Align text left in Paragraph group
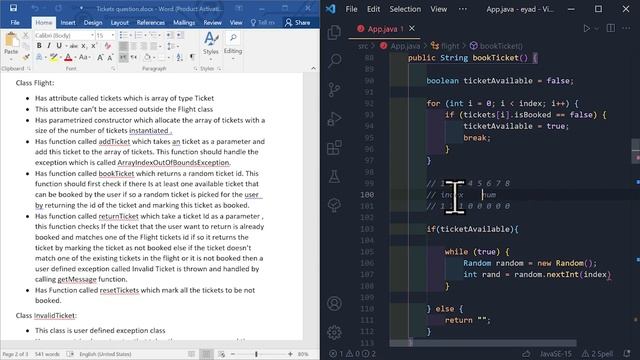Viewport: 640px width, 360px height. coord(123,47)
